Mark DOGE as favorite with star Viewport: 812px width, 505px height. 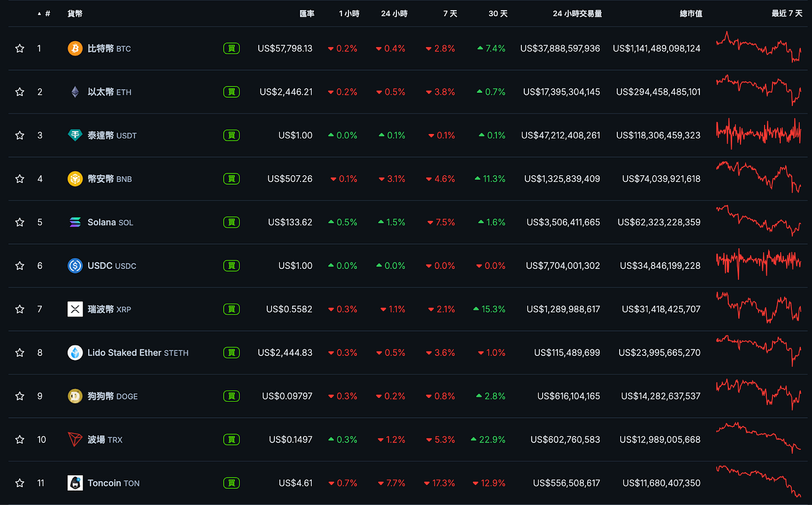click(20, 396)
